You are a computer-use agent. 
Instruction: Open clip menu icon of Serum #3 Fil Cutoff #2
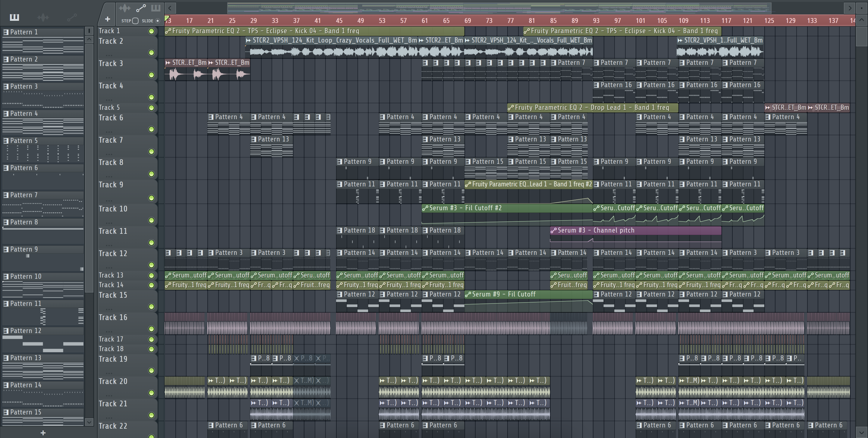coord(425,208)
